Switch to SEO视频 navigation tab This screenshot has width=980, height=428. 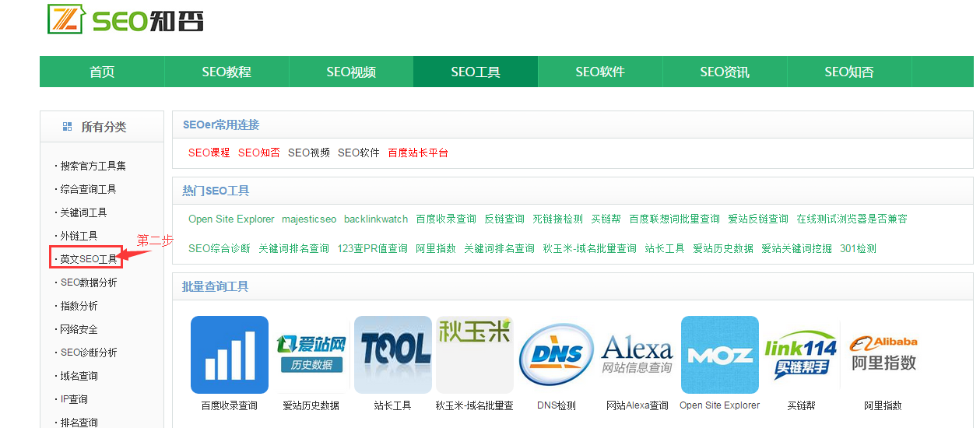tap(351, 72)
